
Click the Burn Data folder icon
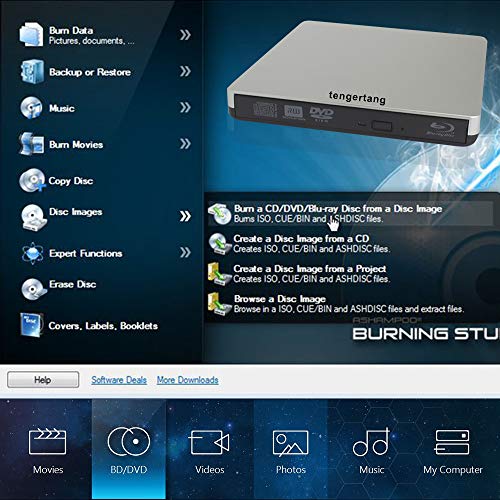click(31, 34)
